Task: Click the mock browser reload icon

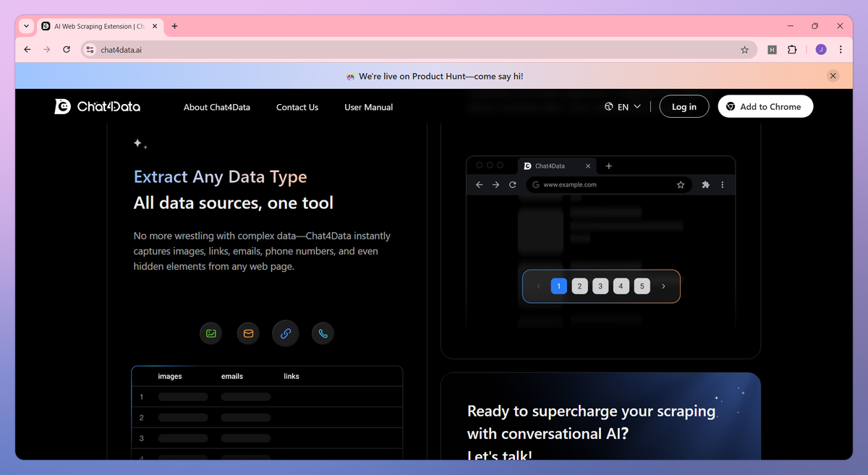Action: tap(513, 185)
